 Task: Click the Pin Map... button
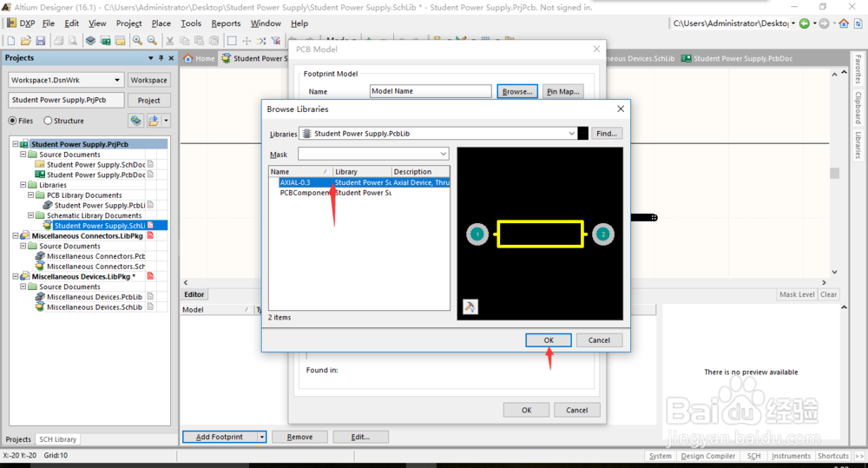click(x=563, y=91)
